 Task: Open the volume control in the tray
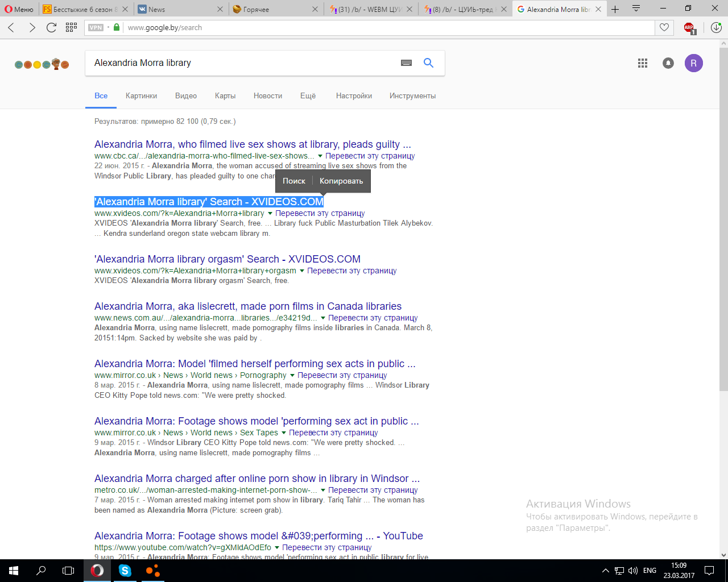click(633, 571)
